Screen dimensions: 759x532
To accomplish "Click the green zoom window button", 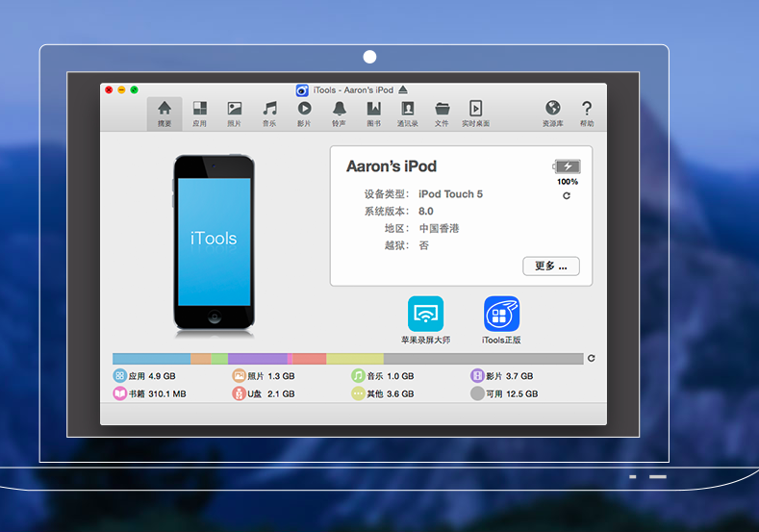I will click(134, 90).
